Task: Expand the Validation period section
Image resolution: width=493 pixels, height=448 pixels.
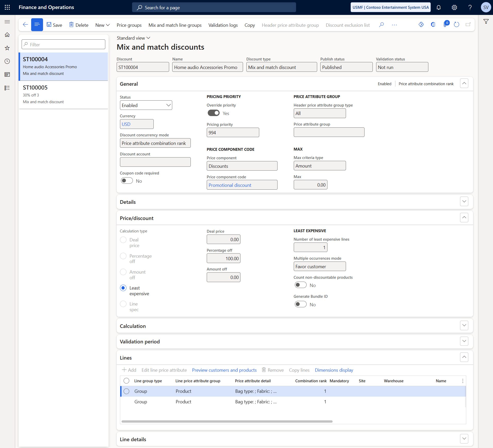Action: click(x=464, y=341)
